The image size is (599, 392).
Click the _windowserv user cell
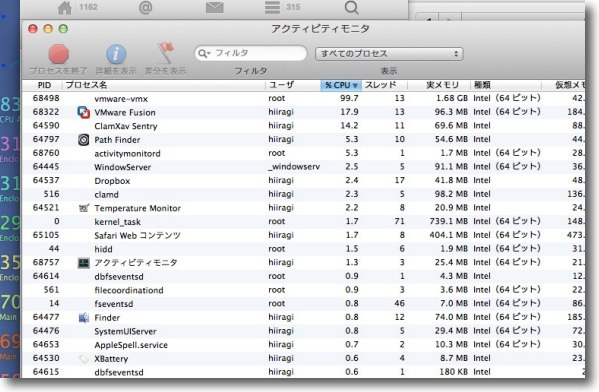pyautogui.click(x=294, y=167)
